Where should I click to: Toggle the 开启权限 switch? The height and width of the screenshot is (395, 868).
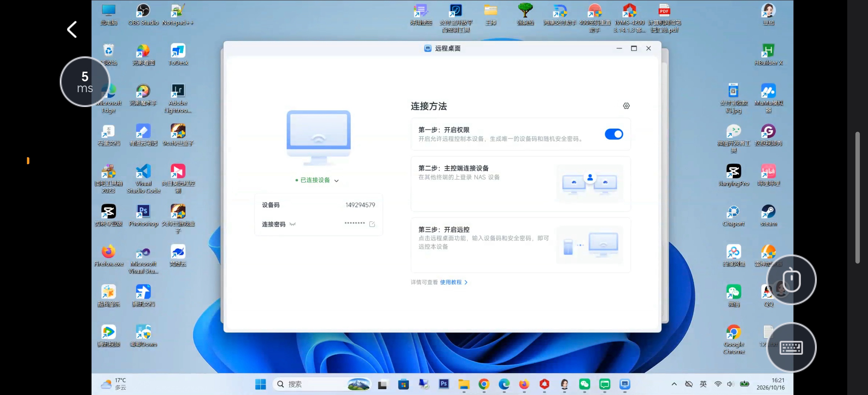[x=614, y=134]
